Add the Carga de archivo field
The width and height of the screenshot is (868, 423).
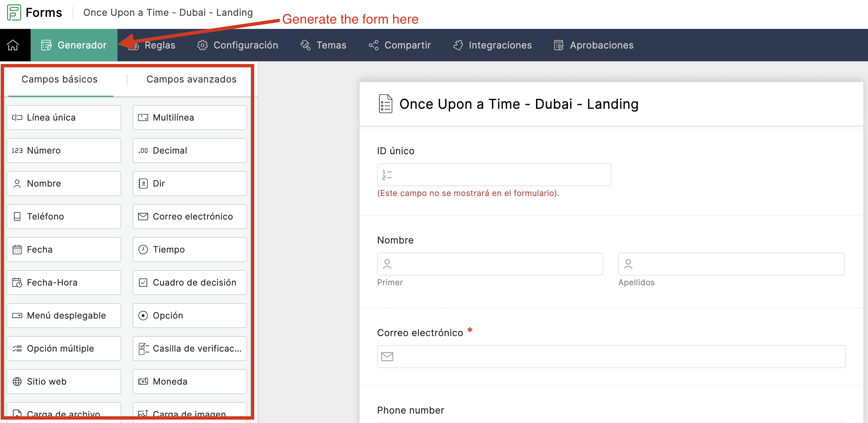pos(64,412)
